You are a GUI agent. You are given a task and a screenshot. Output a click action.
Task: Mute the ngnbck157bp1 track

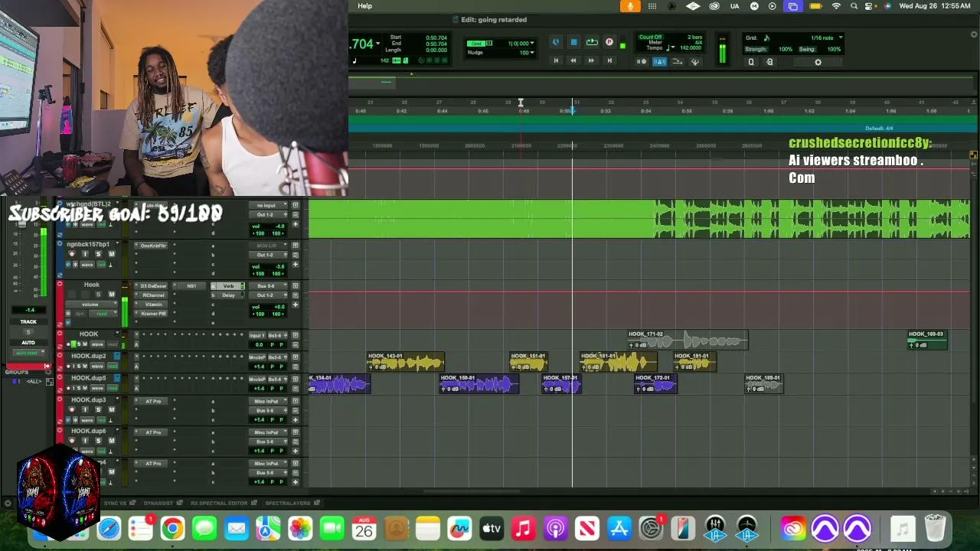111,254
